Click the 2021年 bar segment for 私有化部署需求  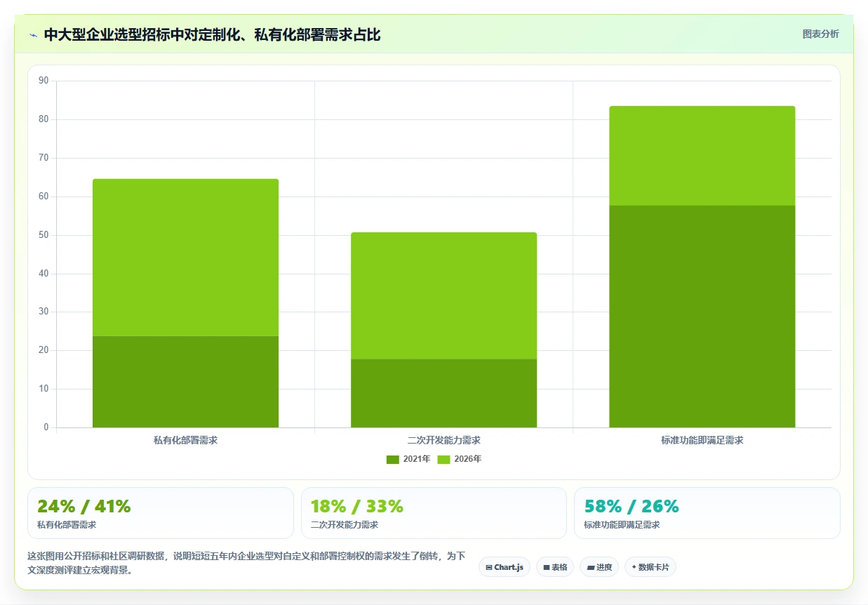(x=185, y=382)
